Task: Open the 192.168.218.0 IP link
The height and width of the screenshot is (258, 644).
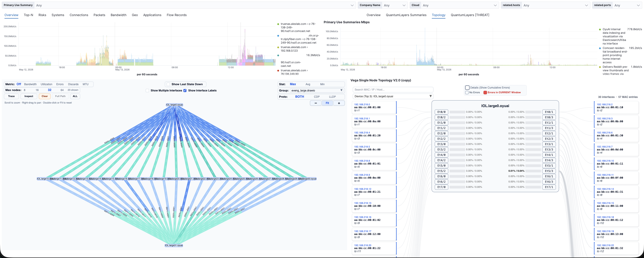Action: coord(362,104)
